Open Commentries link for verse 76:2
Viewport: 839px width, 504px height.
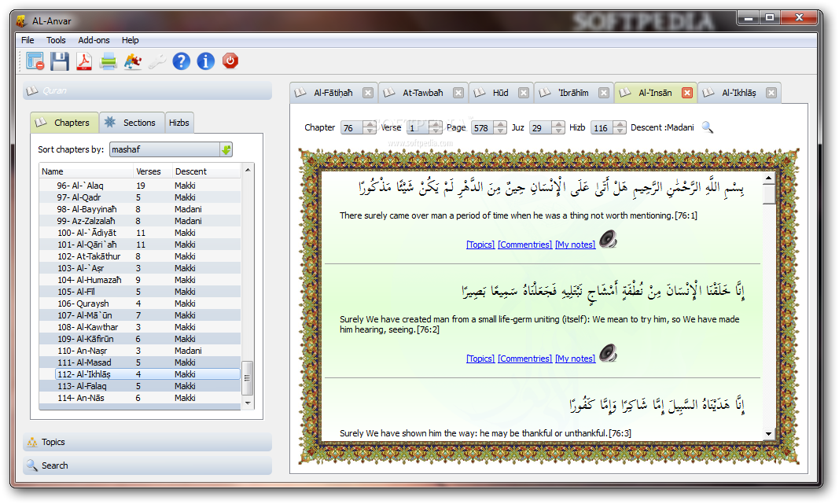click(524, 359)
